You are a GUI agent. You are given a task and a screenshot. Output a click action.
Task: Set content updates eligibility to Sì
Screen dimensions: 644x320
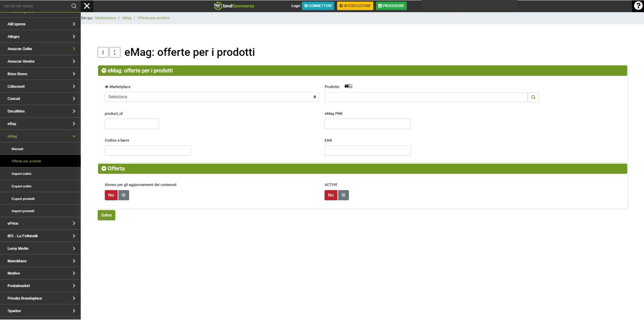[124, 195]
